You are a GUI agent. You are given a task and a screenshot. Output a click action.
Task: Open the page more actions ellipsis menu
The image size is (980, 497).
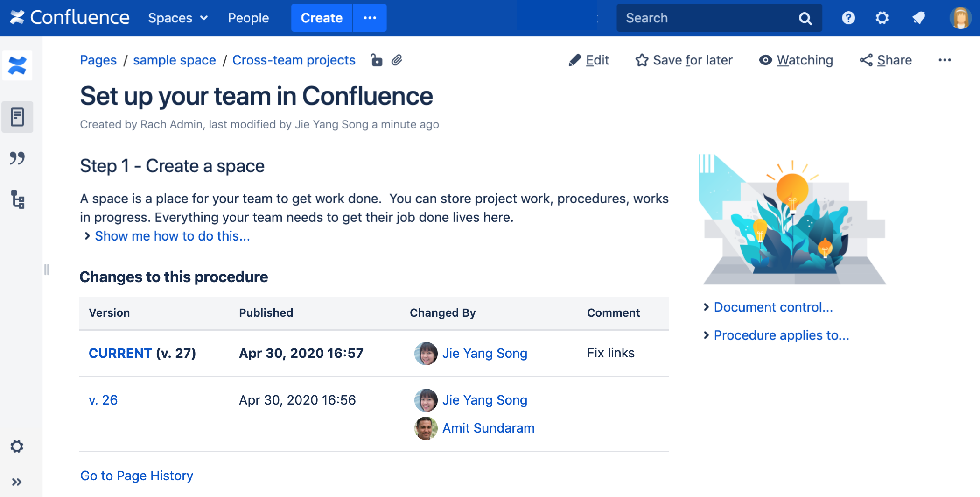pyautogui.click(x=945, y=60)
